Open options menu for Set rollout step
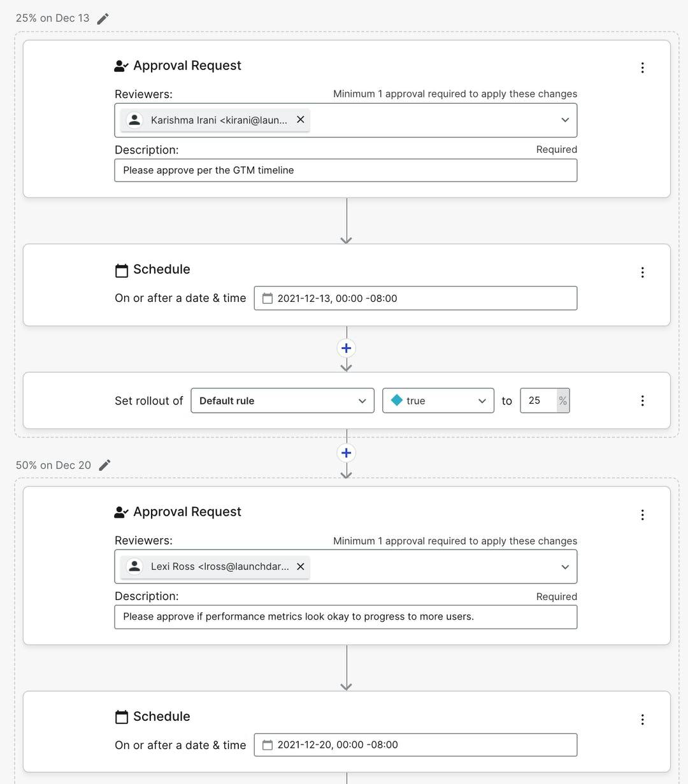Viewport: 688px width, 784px height. click(x=642, y=401)
